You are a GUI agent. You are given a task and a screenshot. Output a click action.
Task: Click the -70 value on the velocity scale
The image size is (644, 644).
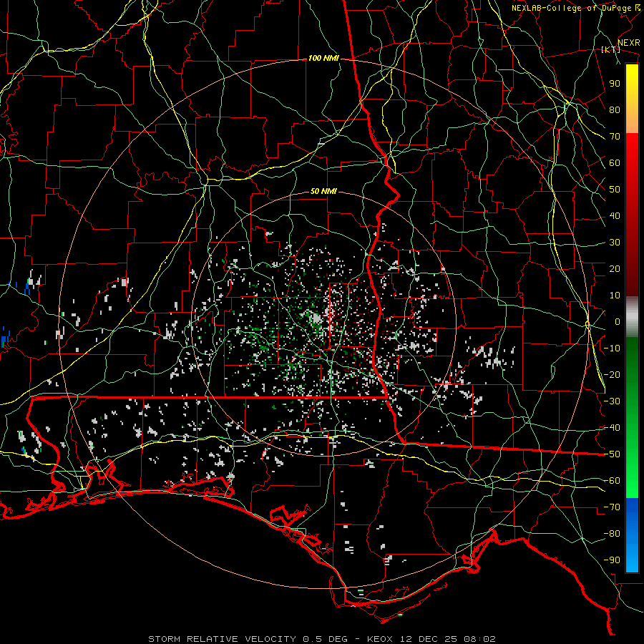(612, 507)
